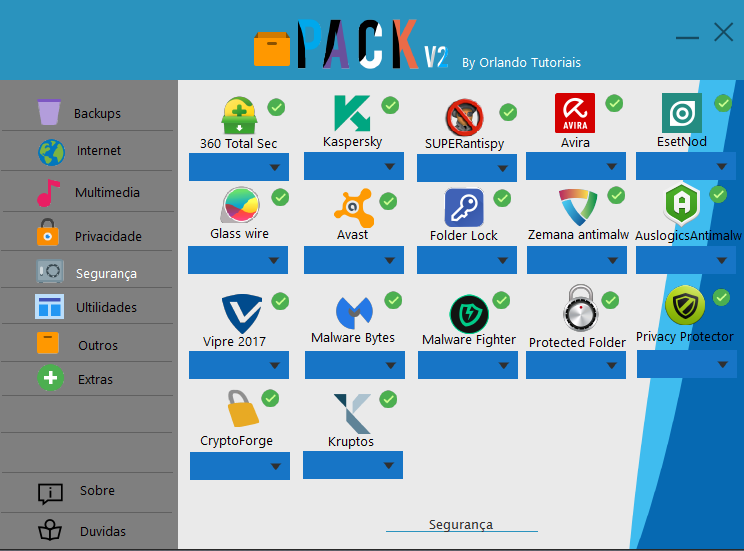The height and width of the screenshot is (551, 744).
Task: Click the Sobre info speech-bubble icon
Action: tap(50, 494)
